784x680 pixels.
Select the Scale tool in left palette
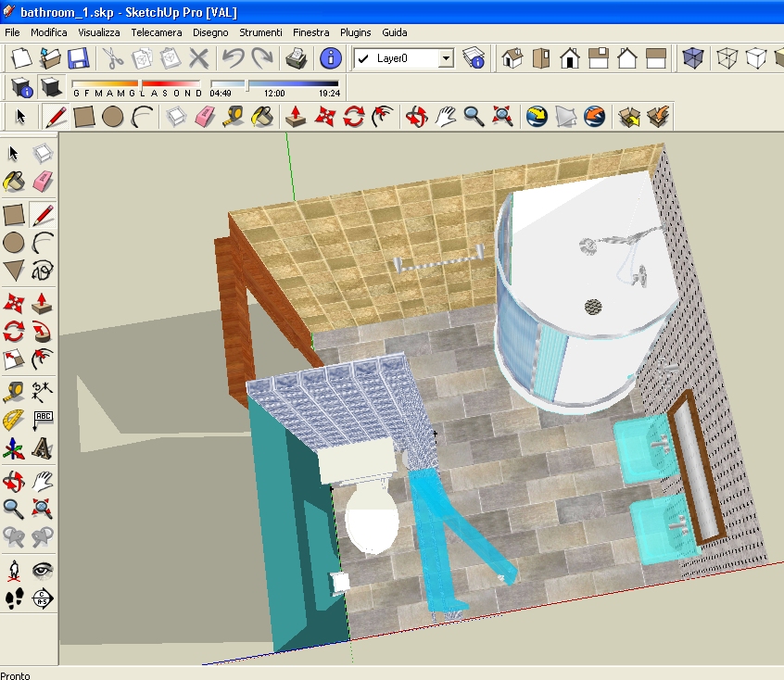pyautogui.click(x=14, y=359)
